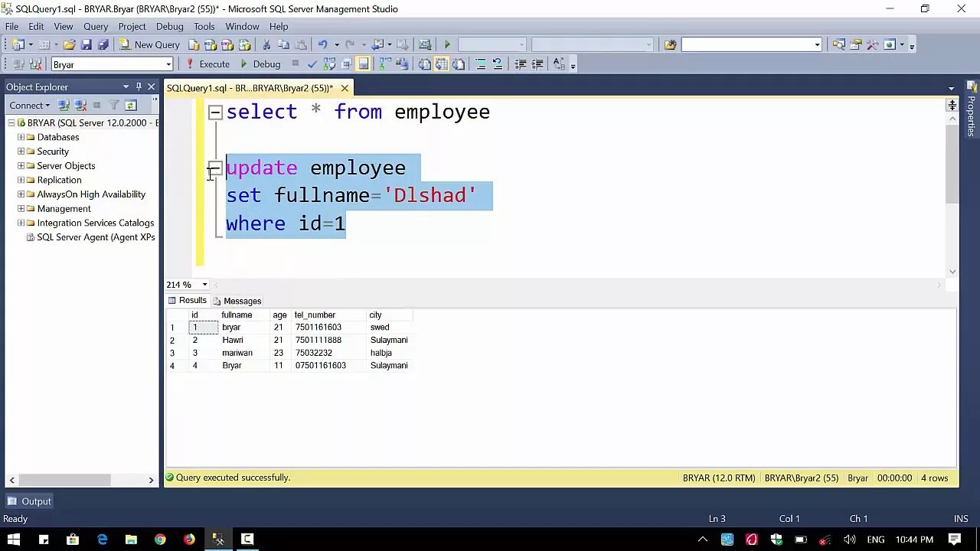Screen dimensions: 980x551
Task: Toggle Results to File mode
Action: click(x=459, y=64)
